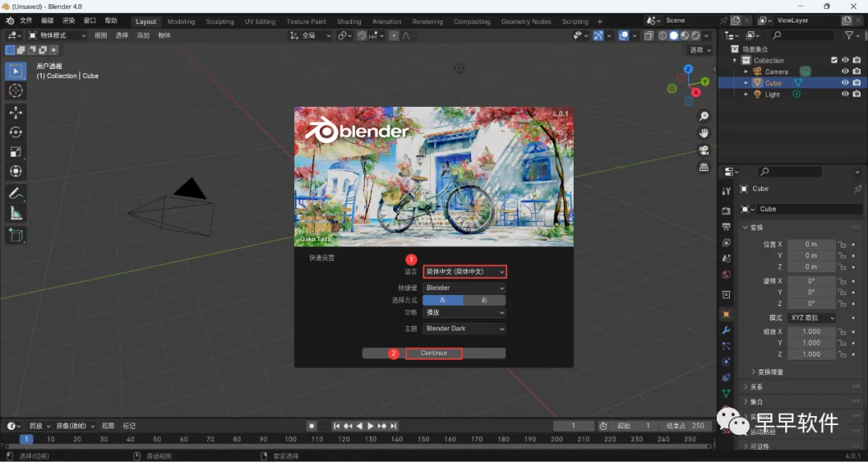Image resolution: width=868 pixels, height=462 pixels.
Task: Choose the Annotate pencil tool
Action: 15,193
